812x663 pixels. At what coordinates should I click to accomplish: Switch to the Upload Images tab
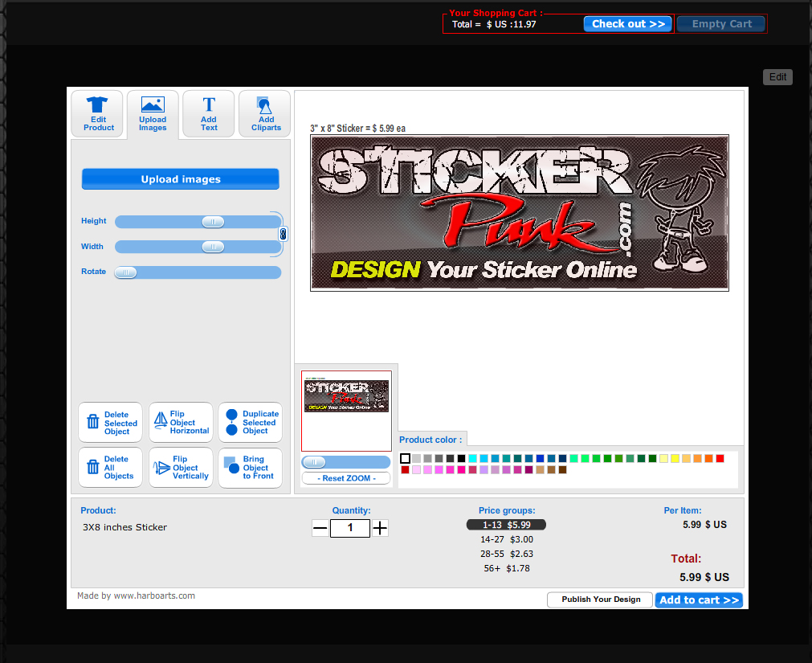point(153,114)
